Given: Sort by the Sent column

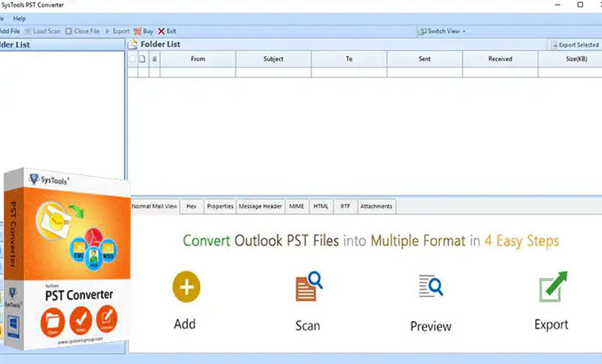Looking at the screenshot, I should [x=424, y=59].
